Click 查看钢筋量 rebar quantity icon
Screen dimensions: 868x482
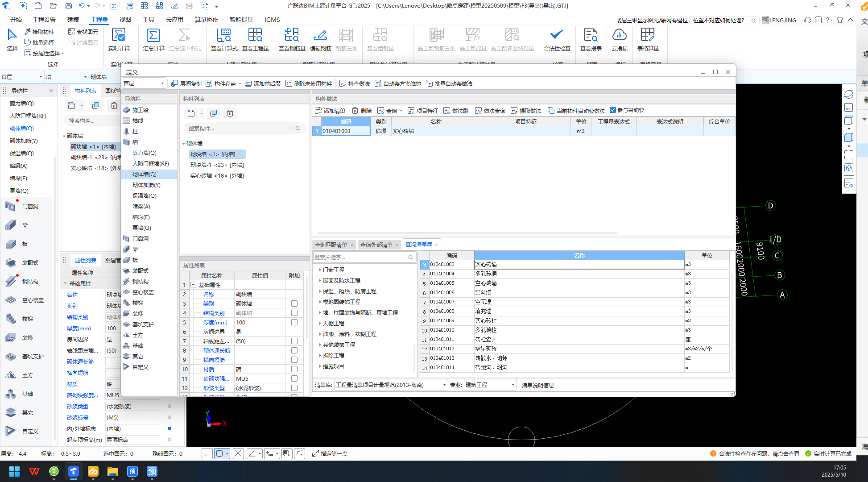pos(292,39)
